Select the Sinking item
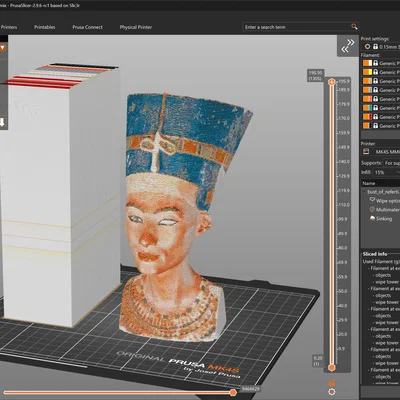The image size is (400, 400). pyautogui.click(x=384, y=219)
